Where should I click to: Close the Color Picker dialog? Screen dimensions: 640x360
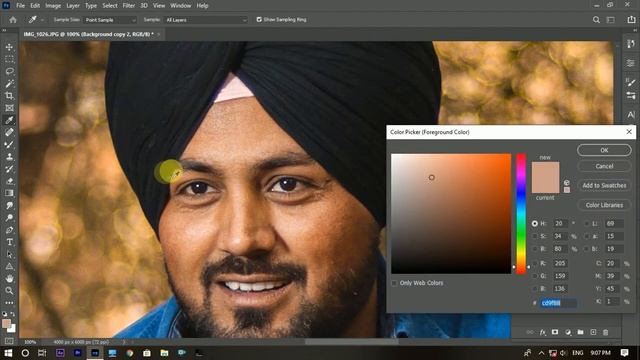629,132
